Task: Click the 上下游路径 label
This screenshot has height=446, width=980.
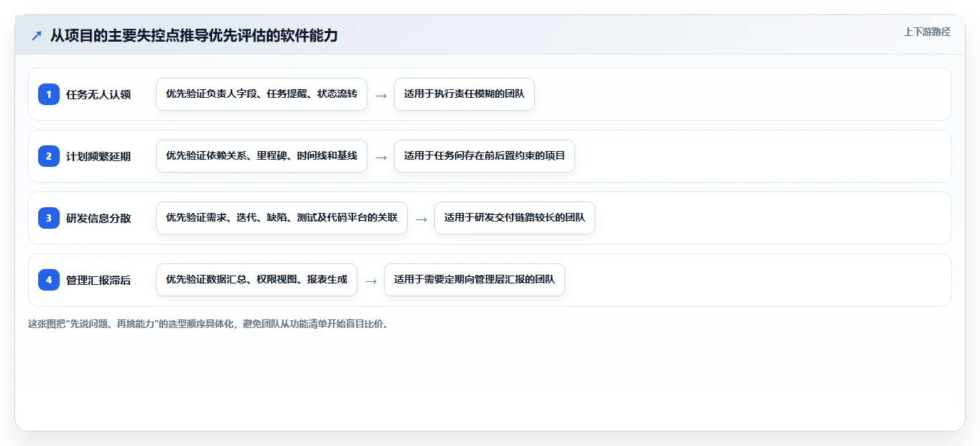Action: click(927, 32)
